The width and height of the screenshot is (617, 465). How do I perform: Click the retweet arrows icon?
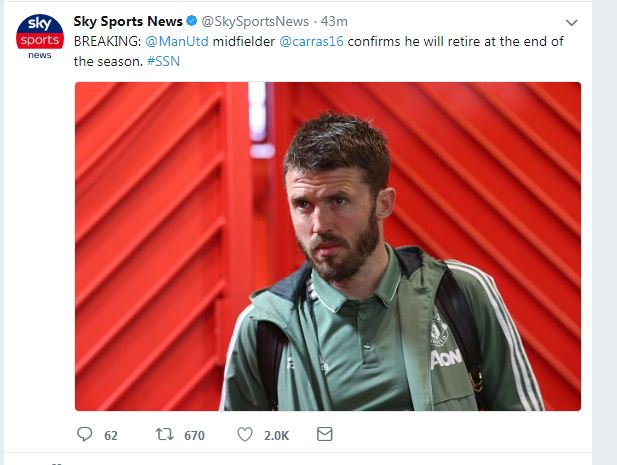click(x=164, y=434)
